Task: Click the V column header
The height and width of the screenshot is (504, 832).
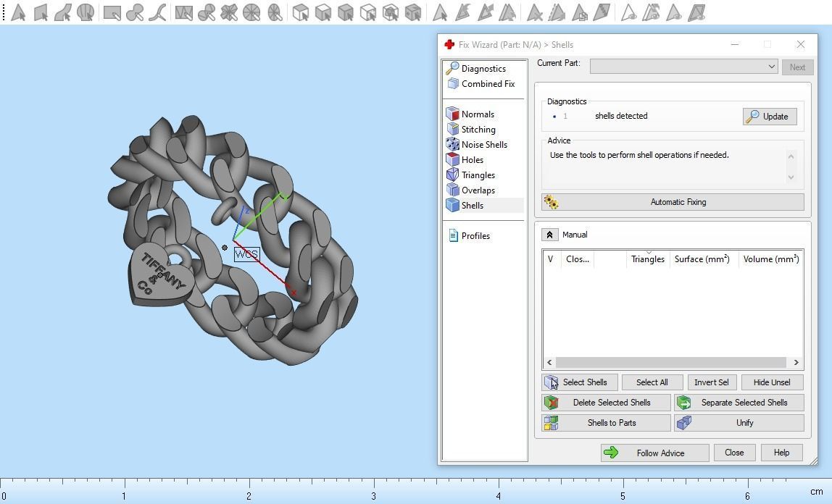Action: (x=550, y=259)
